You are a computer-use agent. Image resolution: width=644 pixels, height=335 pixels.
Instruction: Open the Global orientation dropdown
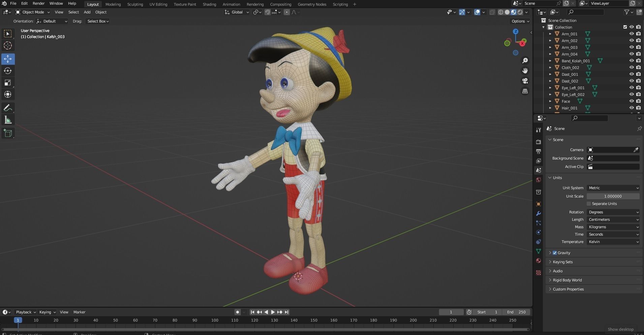(237, 12)
